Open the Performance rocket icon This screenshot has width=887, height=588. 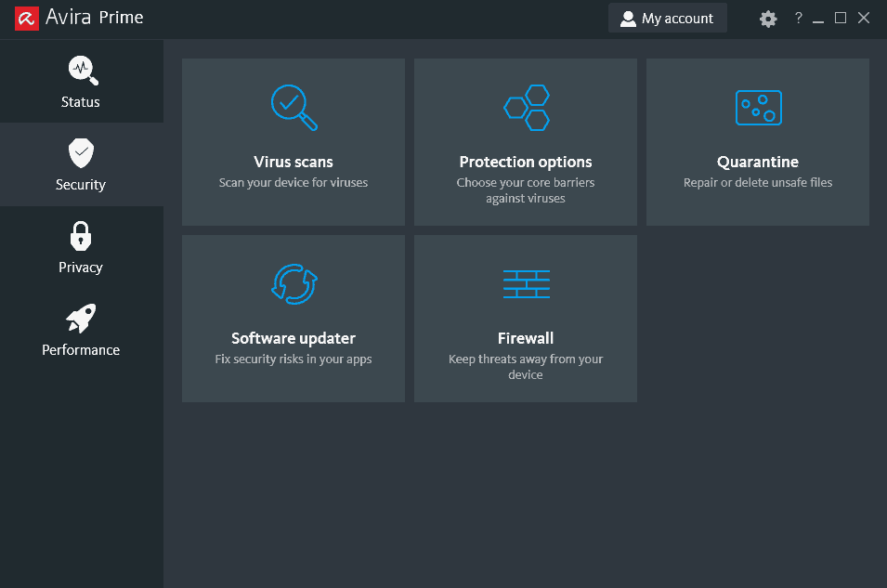point(81,318)
